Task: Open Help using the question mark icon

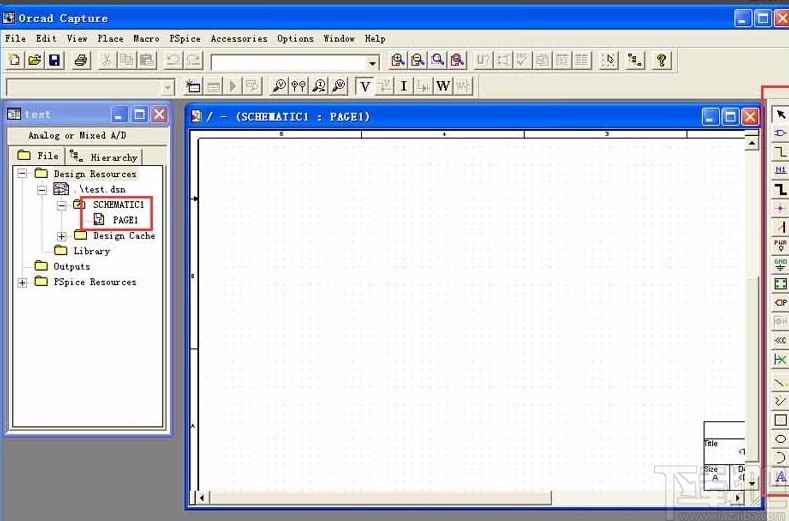Action: click(661, 60)
